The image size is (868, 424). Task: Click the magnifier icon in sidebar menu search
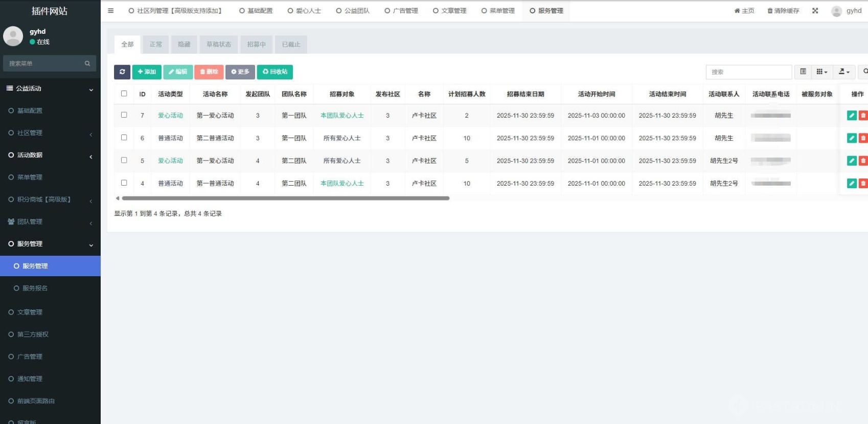coord(87,63)
